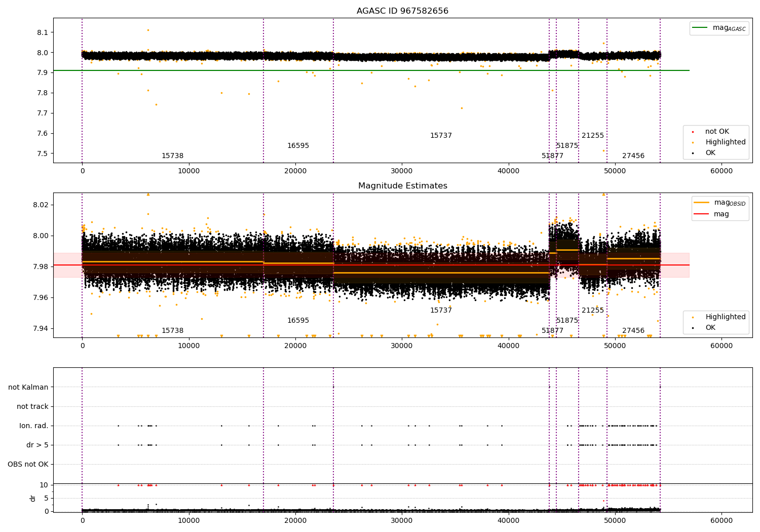760x532 pixels.
Task: Click the 7.98 y-axis tick label
Action: [x=41, y=267]
